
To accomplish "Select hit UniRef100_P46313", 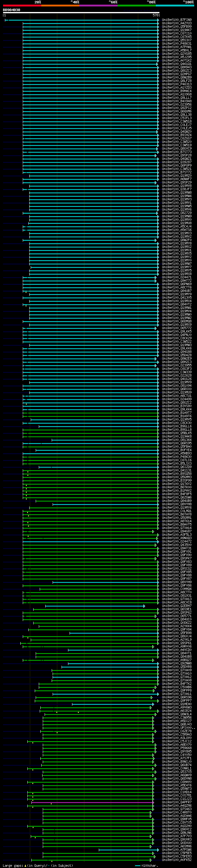I will click(176, 84).
